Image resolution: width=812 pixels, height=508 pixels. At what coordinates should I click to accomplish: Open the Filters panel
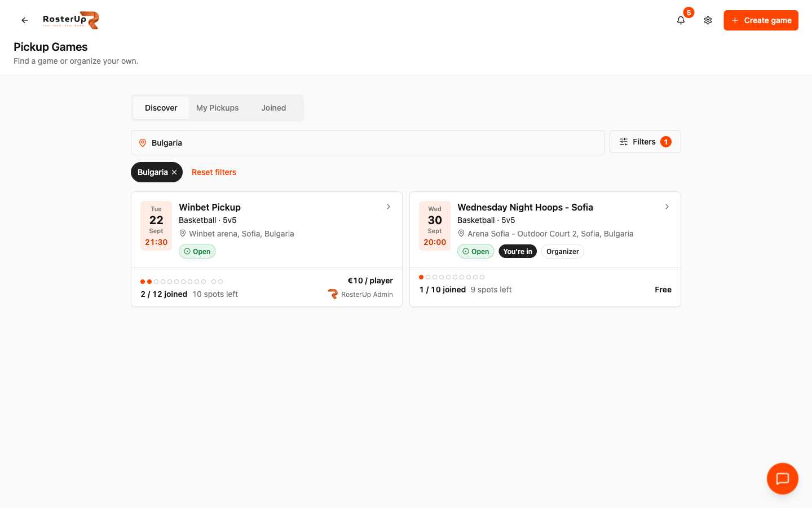[645, 142]
